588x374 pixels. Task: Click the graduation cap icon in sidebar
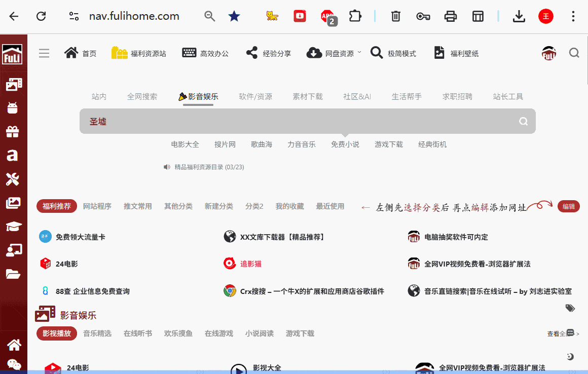14,226
